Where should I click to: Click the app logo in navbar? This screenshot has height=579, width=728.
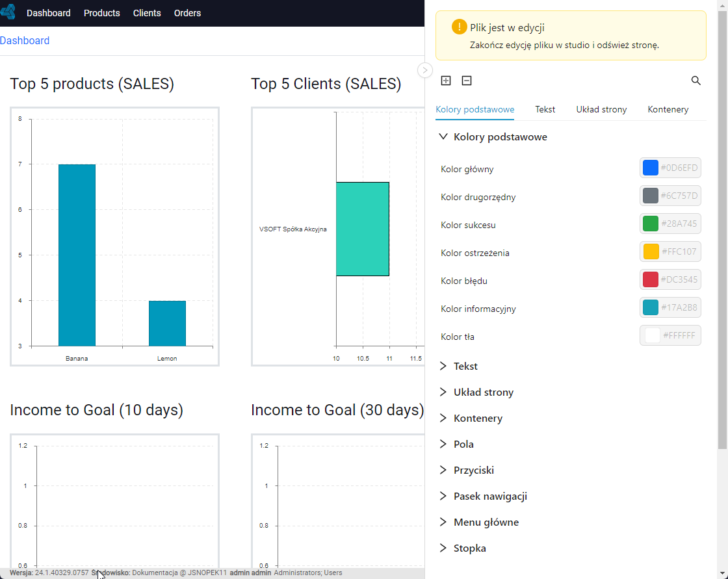[x=8, y=12]
